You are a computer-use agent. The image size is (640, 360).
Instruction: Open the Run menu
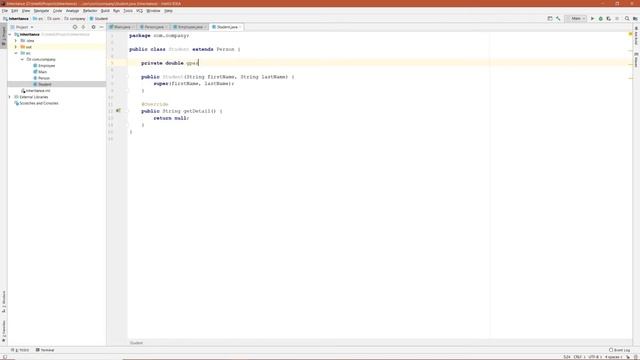pos(116,11)
